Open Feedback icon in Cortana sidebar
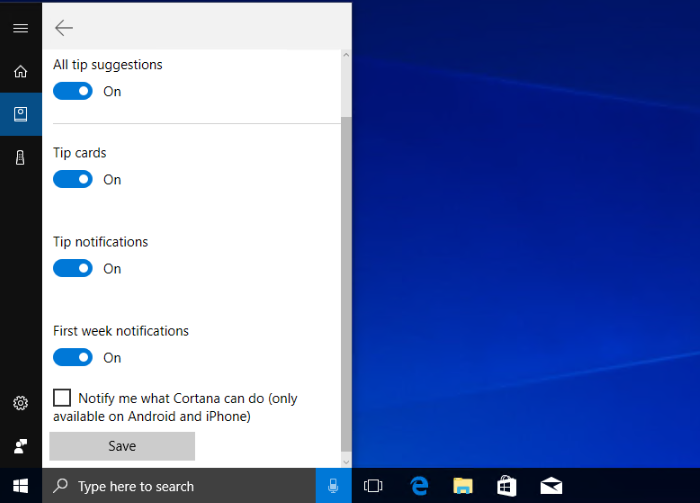 point(21,446)
